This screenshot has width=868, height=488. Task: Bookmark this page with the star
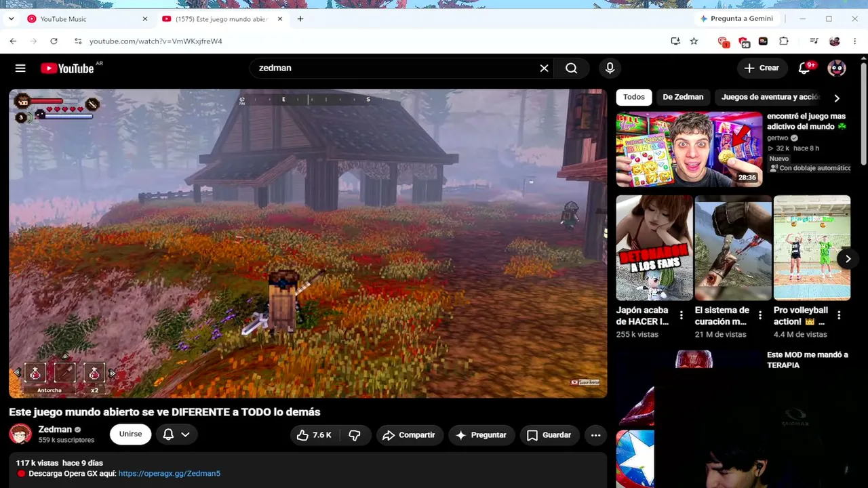coord(694,41)
